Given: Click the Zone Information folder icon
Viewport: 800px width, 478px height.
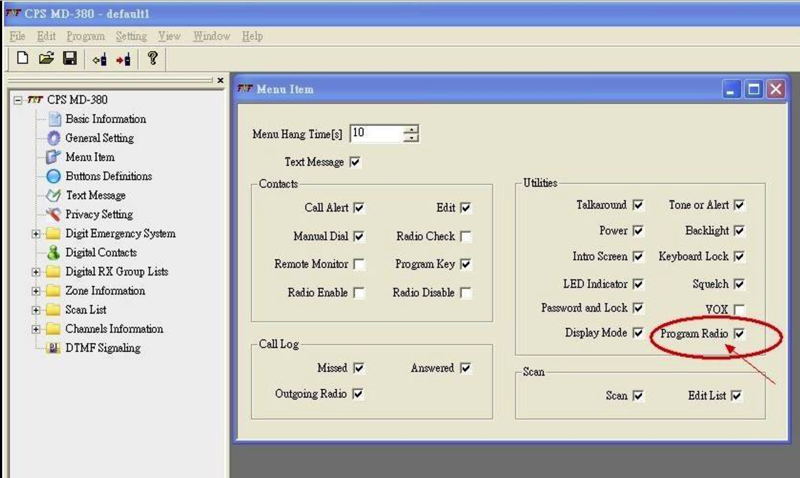Looking at the screenshot, I should [53, 291].
